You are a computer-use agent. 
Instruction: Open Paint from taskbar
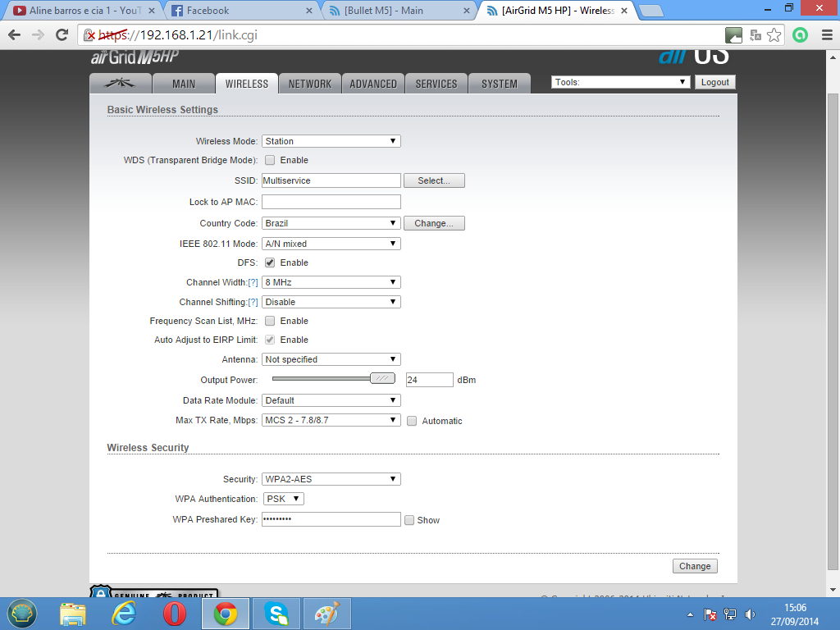(x=327, y=614)
